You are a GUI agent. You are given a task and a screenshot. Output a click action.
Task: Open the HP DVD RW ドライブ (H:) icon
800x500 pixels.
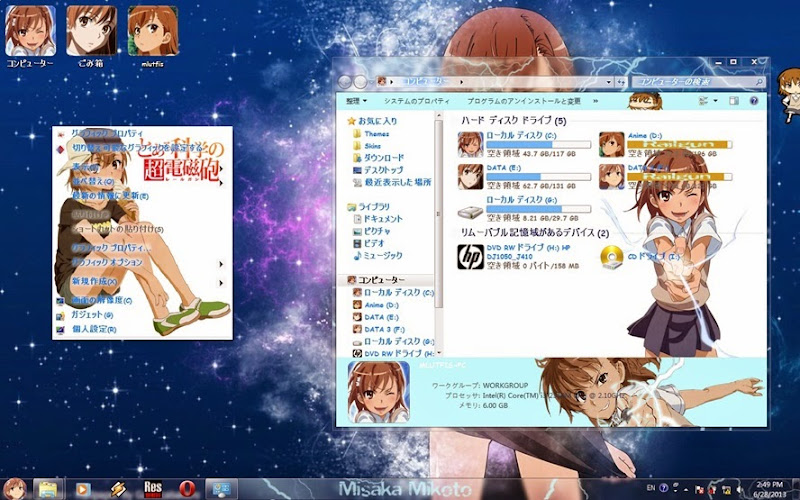[x=470, y=257]
